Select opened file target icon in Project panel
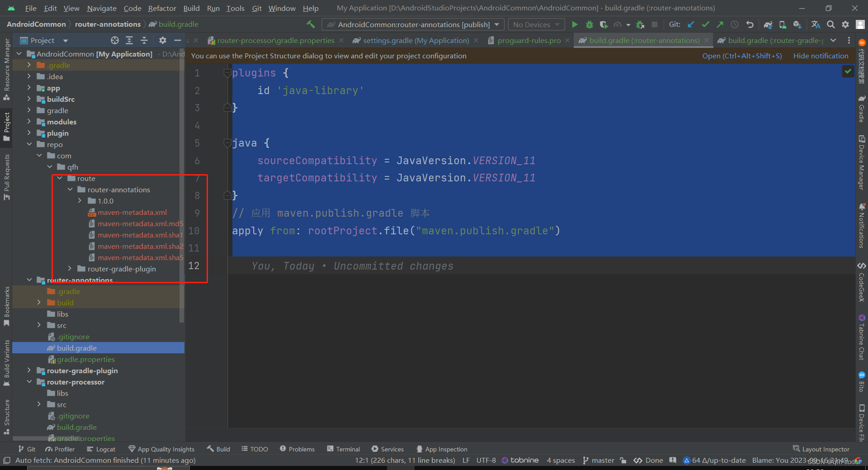Viewport: 868px width, 470px height. [115, 40]
